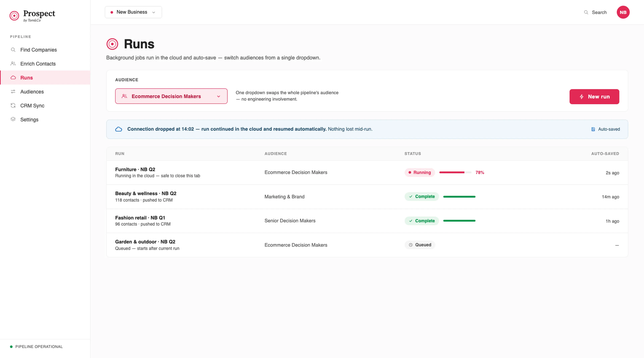Screen dimensions: 644x358
Task: Open Enrich Contacts page
Action: (x=45, y=64)
